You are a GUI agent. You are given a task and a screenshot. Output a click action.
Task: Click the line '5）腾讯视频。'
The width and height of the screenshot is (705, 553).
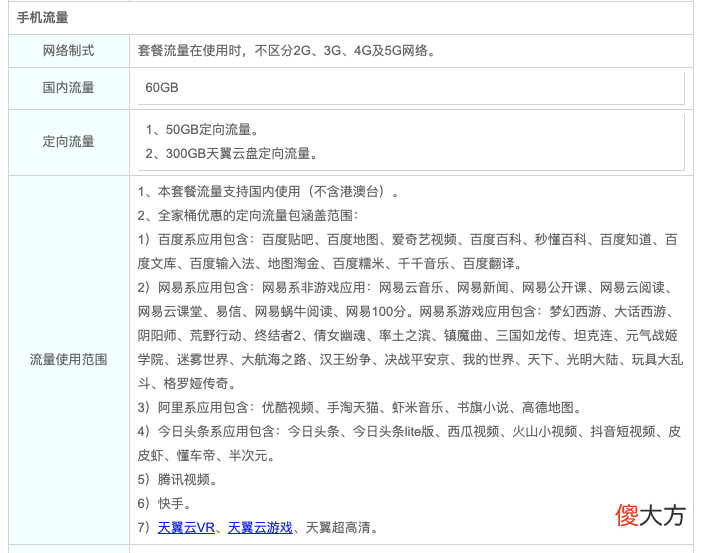[x=178, y=479]
